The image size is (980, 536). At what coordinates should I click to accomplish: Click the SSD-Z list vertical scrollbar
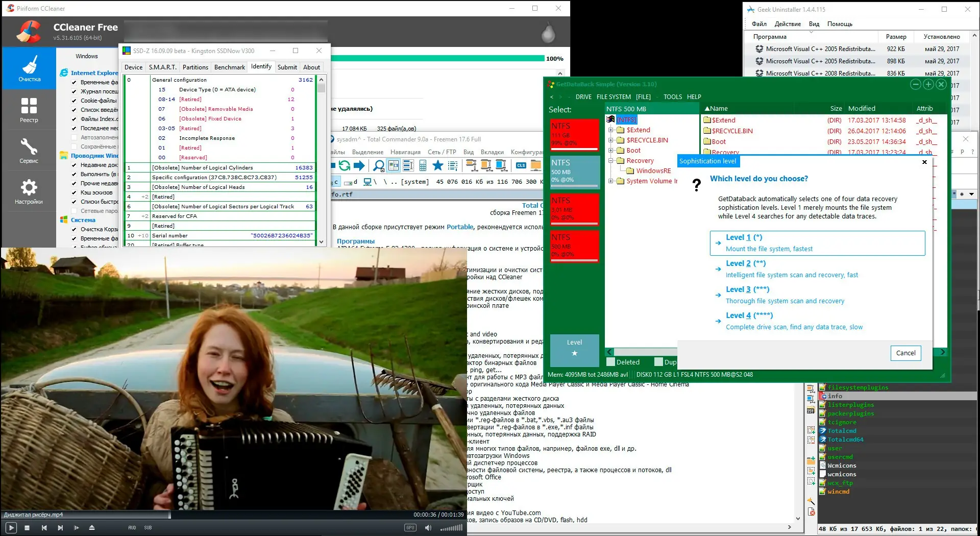tap(321, 161)
